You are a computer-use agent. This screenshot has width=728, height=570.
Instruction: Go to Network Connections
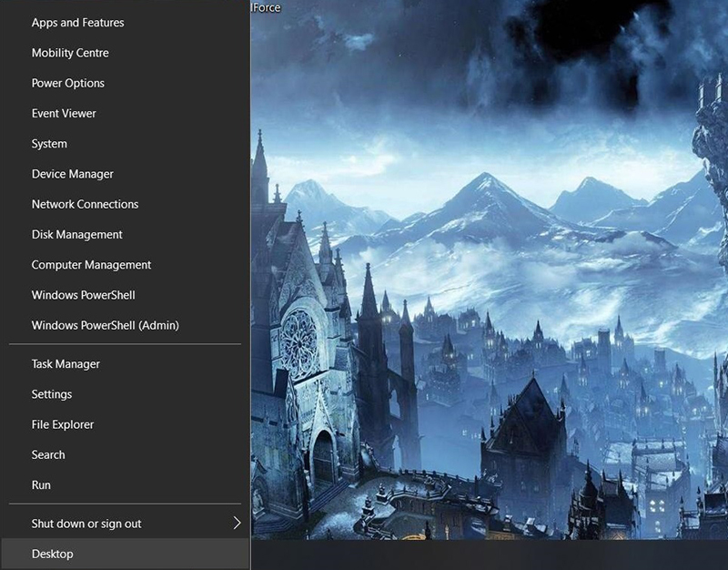pyautogui.click(x=85, y=204)
